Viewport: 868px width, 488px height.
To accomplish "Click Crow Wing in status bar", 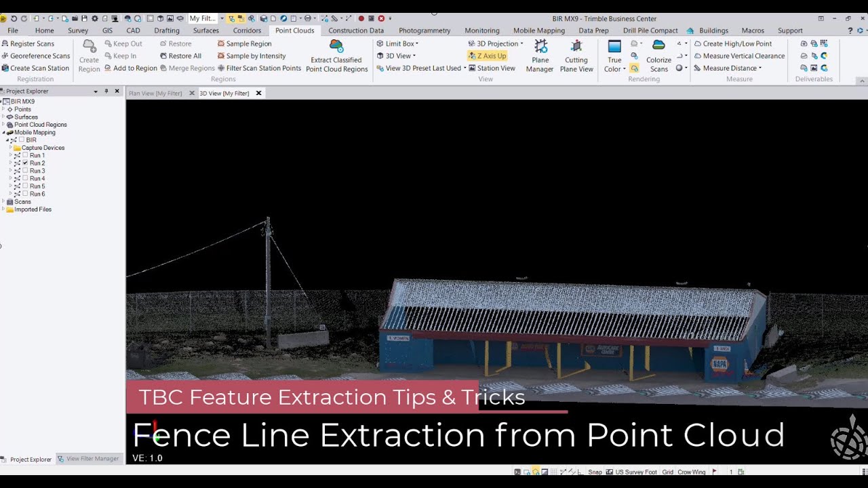I will (x=691, y=472).
